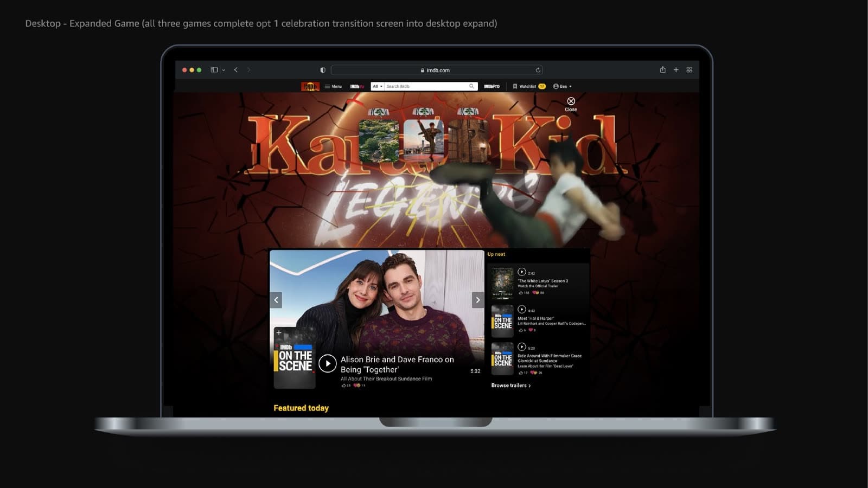The height and width of the screenshot is (488, 868).
Task: Click the Safari Share icon
Action: tap(662, 69)
